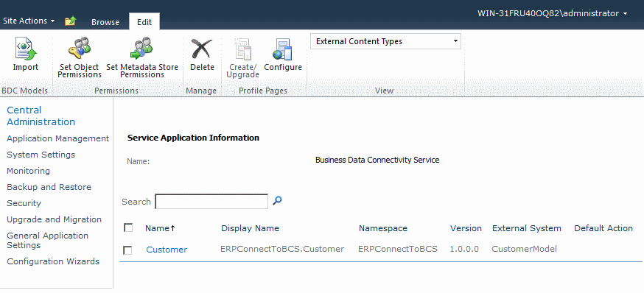This screenshot has height=293, width=644.
Task: Open the Customer content type link
Action: coord(167,250)
